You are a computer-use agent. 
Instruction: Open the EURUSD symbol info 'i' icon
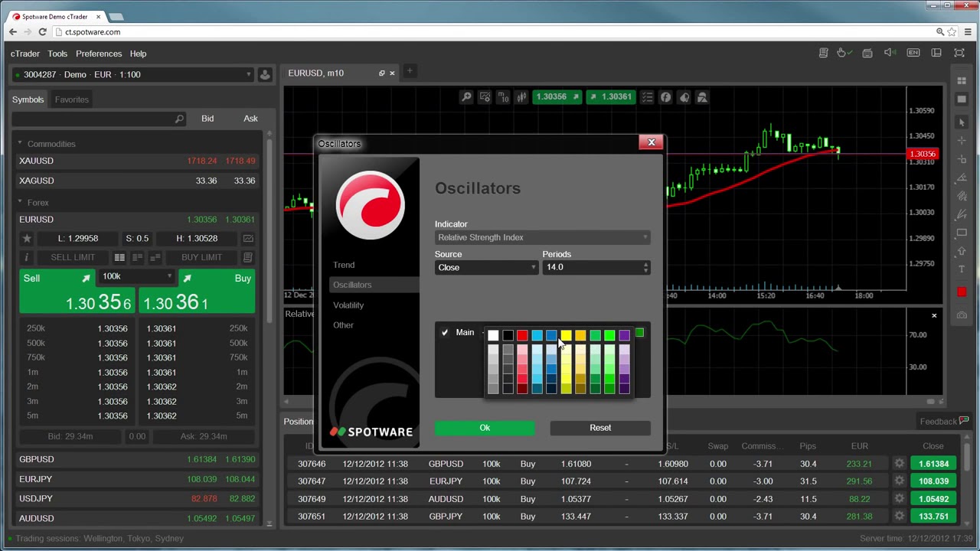tap(27, 257)
